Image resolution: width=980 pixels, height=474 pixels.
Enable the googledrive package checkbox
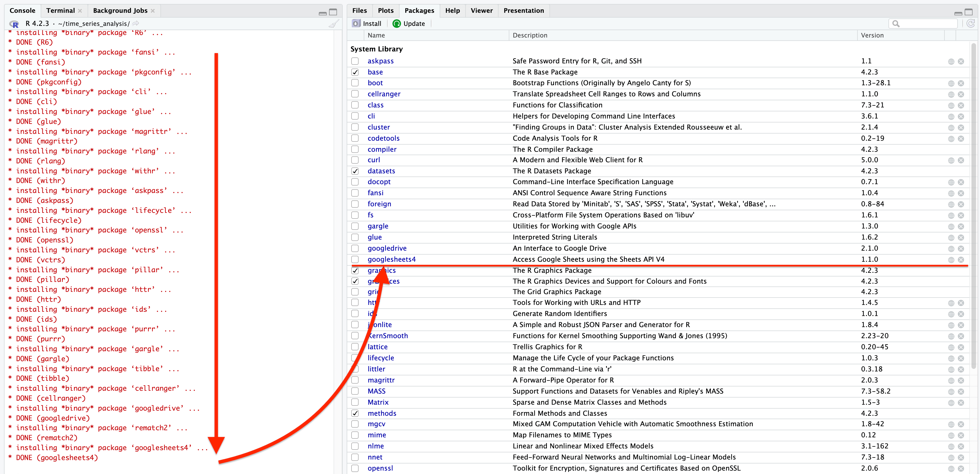355,248
